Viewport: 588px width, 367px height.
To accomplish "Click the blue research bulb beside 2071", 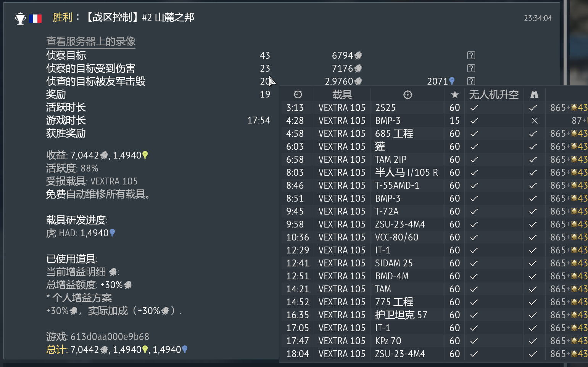I will [x=452, y=81].
